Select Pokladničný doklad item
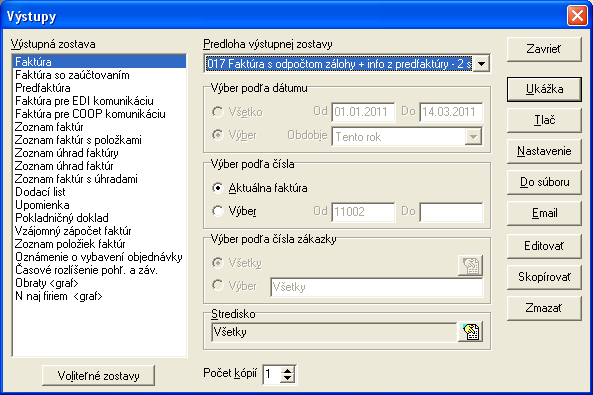The image size is (593, 395). pos(100,218)
